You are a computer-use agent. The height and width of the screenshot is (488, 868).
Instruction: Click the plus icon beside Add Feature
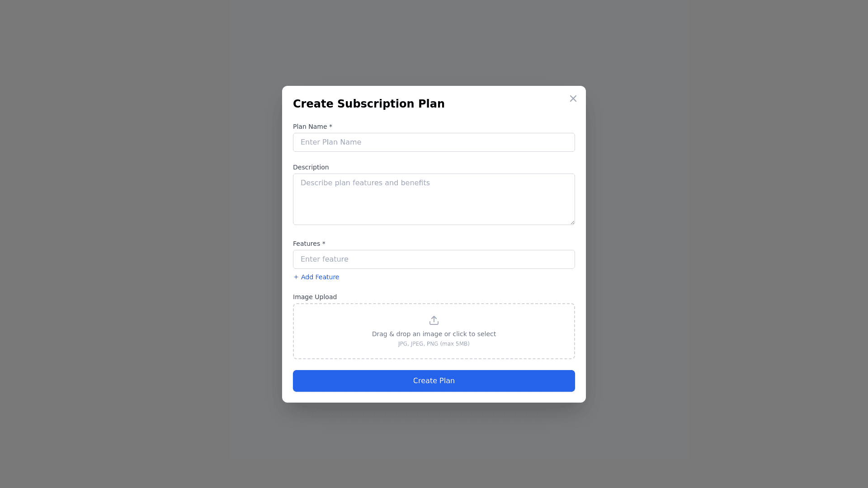(296, 277)
